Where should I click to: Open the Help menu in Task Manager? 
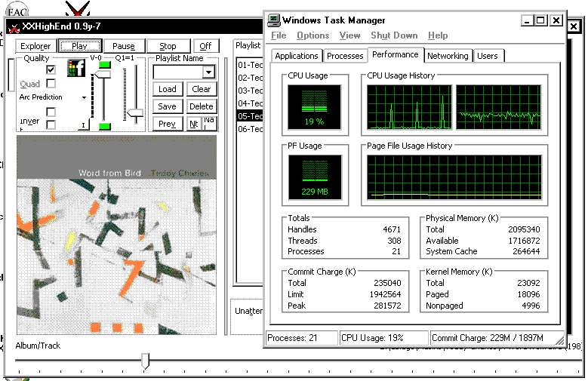[438, 35]
